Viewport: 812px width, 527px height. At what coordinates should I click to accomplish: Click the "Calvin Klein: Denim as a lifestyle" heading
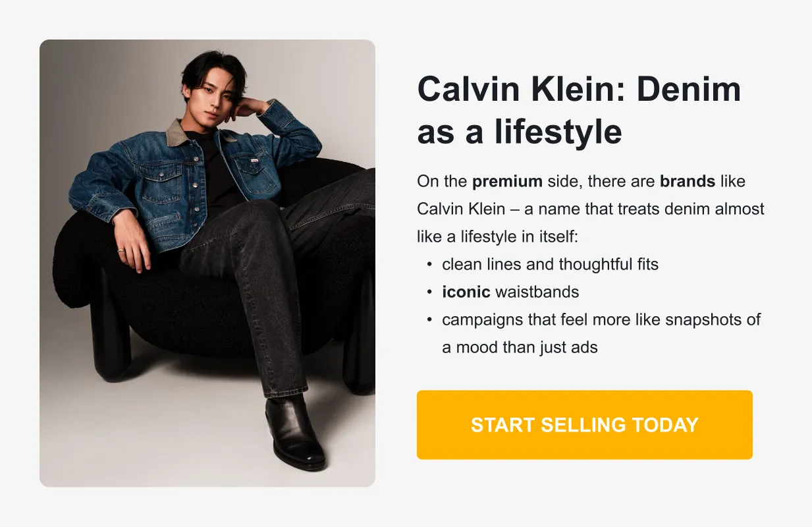tap(579, 111)
